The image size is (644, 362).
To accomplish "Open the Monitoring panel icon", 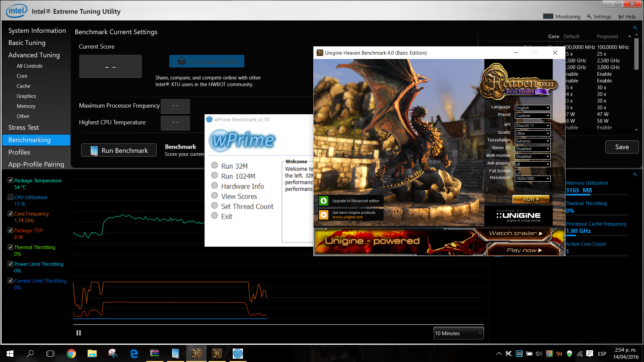I will point(548,16).
